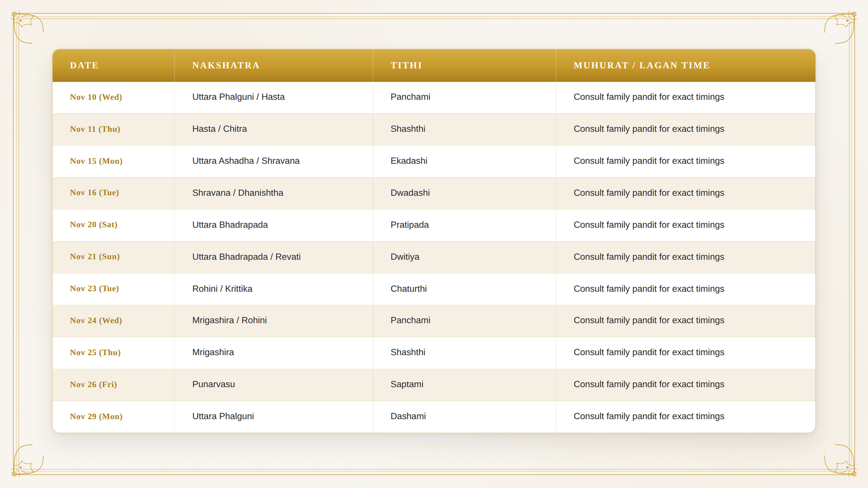This screenshot has width=868, height=488.
Task: Click the top-left ornamental corner flourish
Action: 27,27
